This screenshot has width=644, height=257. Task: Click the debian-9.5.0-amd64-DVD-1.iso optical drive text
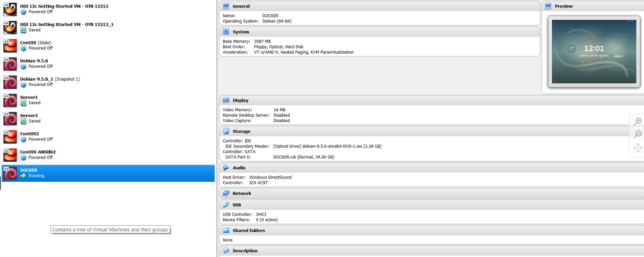[327, 146]
